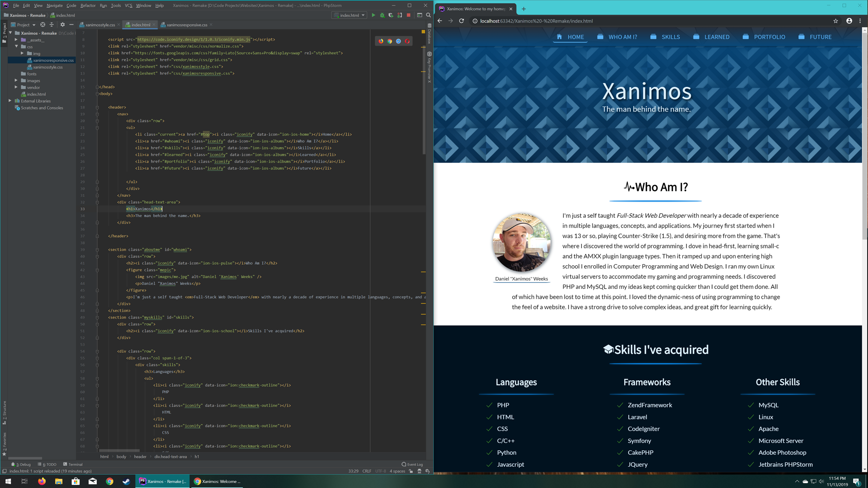Screen dimensions: 868x488
Task: Open page in Opera via editor browser icon
Action: (407, 41)
